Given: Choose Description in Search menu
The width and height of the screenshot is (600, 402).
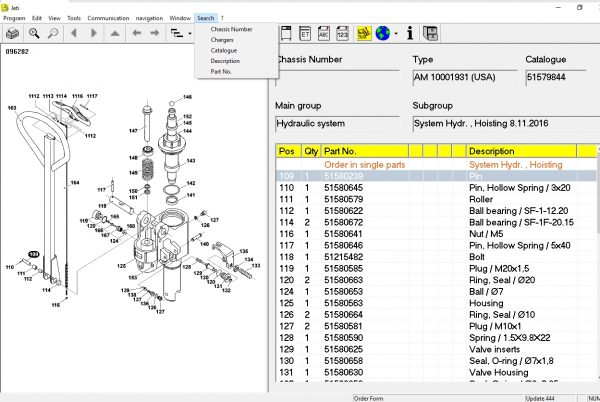Looking at the screenshot, I should [225, 61].
